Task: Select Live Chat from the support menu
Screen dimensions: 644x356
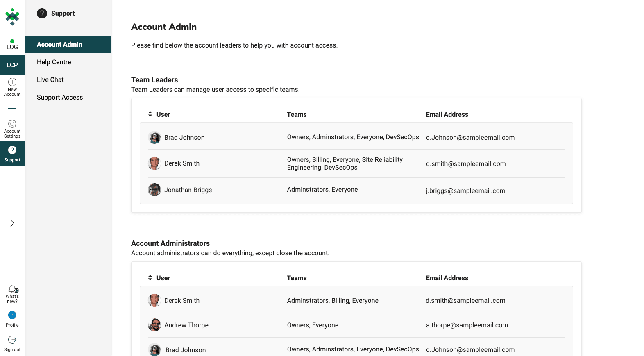Action: [x=50, y=80]
